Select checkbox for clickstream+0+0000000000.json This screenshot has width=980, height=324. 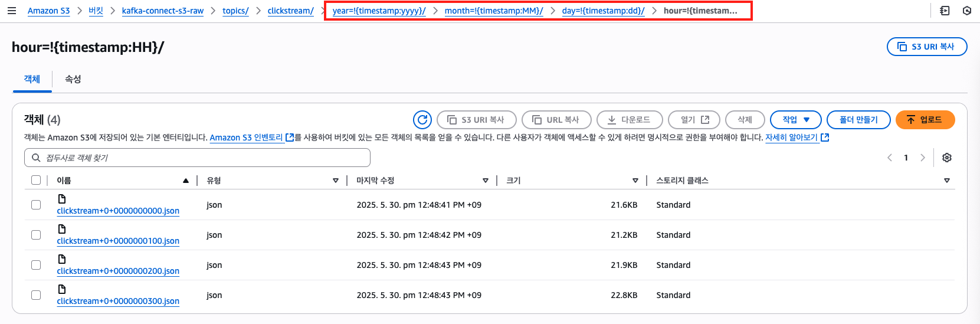tap(36, 205)
